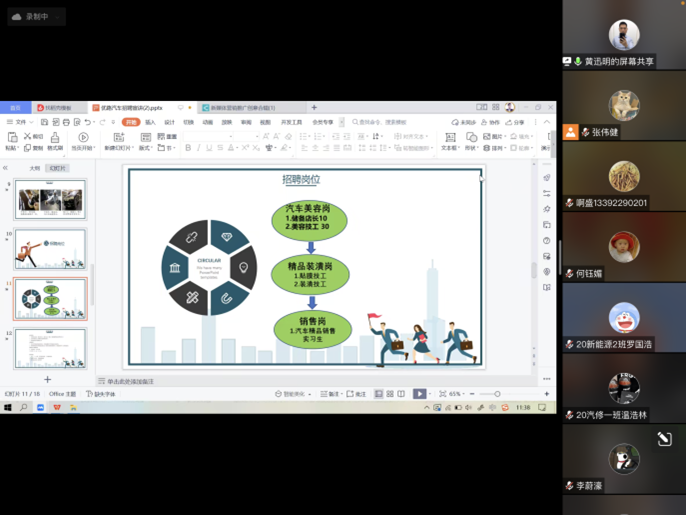Start slideshow from current slide (当页开始)
Image resolution: width=686 pixels, height=515 pixels.
coord(83,141)
